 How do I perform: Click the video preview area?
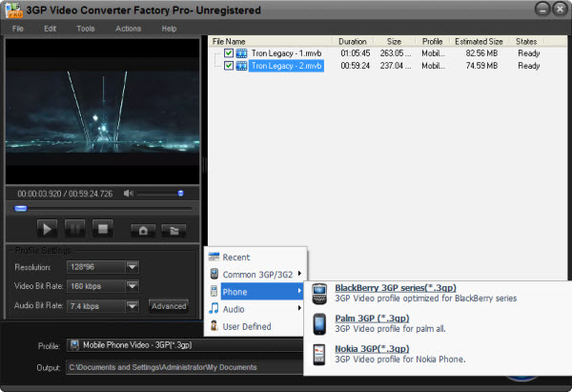[103, 112]
